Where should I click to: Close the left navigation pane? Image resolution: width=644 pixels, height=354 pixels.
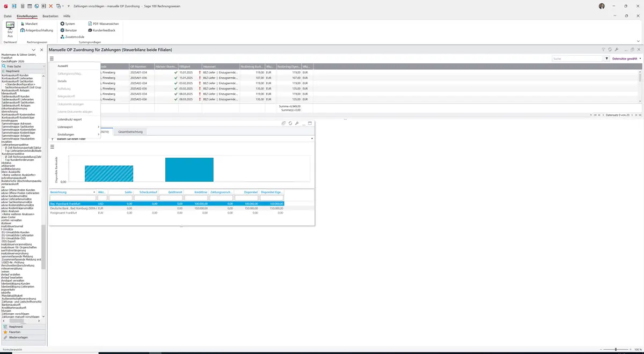click(x=41, y=50)
